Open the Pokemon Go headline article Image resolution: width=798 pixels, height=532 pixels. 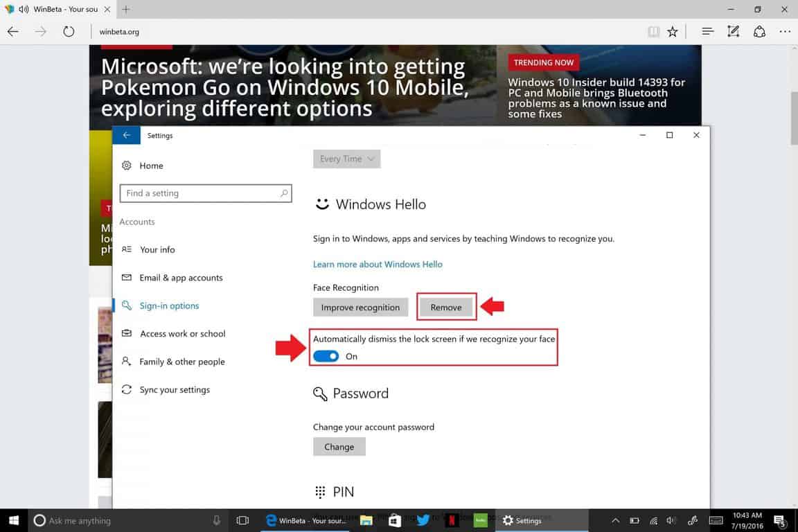283,87
